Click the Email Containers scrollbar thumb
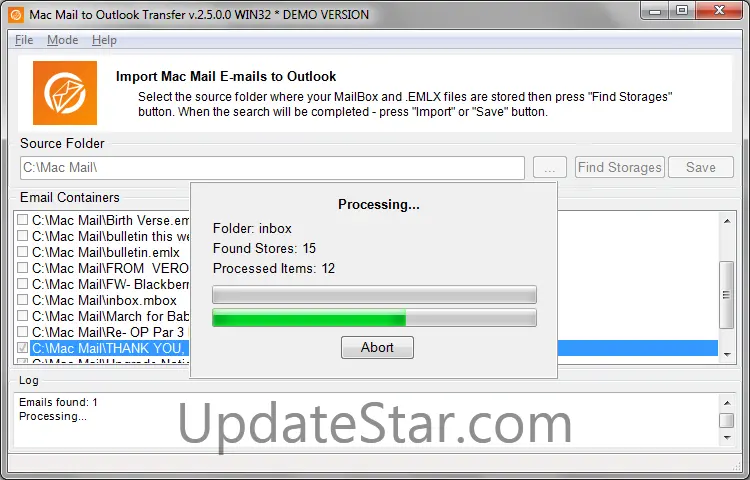 pyautogui.click(x=727, y=295)
